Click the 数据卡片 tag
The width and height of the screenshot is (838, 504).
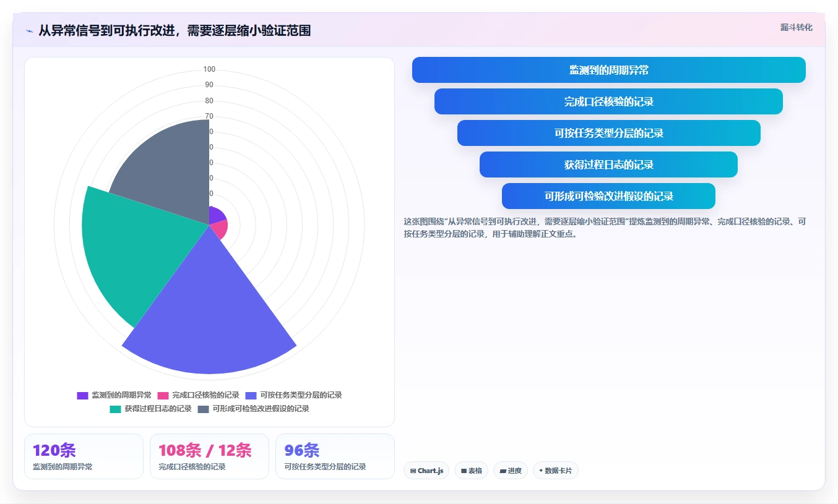(556, 471)
